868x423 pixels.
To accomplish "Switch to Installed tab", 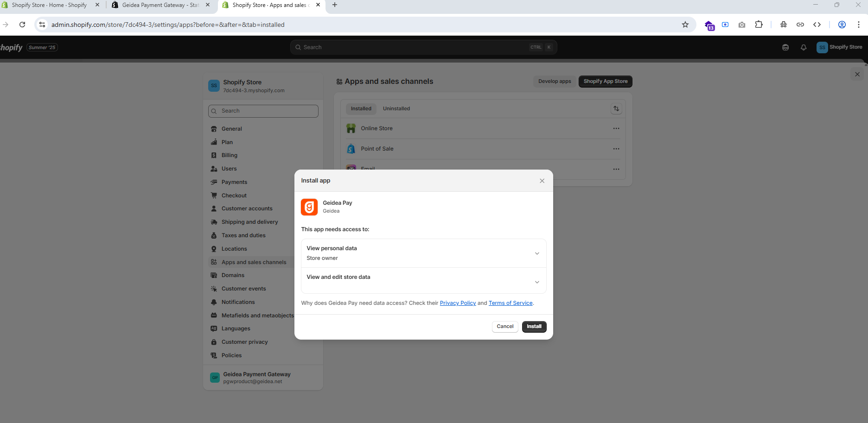I will click(x=361, y=109).
